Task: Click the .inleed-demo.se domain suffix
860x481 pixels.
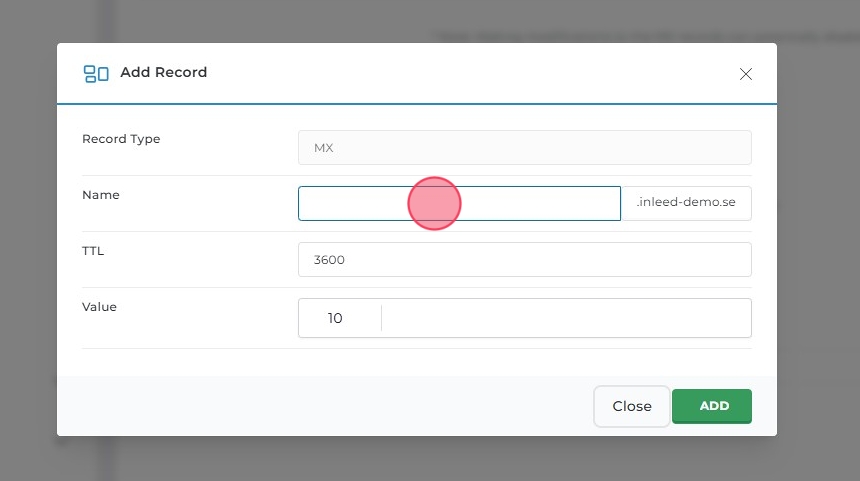Action: 686,203
